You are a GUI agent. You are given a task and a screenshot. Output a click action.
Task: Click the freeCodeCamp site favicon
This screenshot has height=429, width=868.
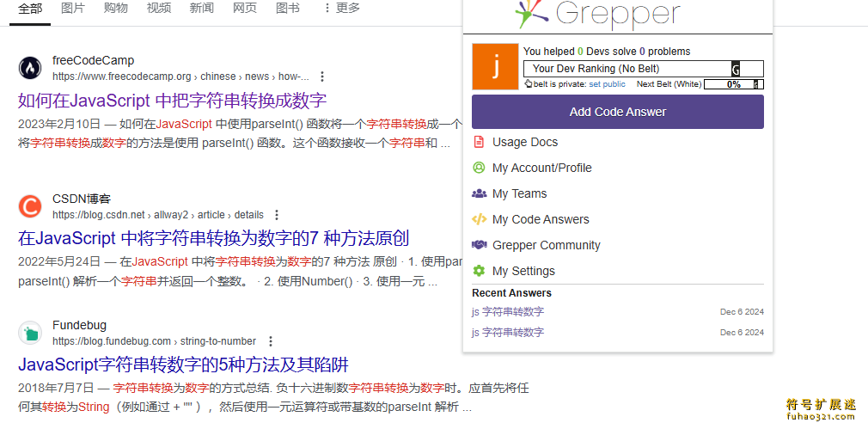tap(30, 68)
